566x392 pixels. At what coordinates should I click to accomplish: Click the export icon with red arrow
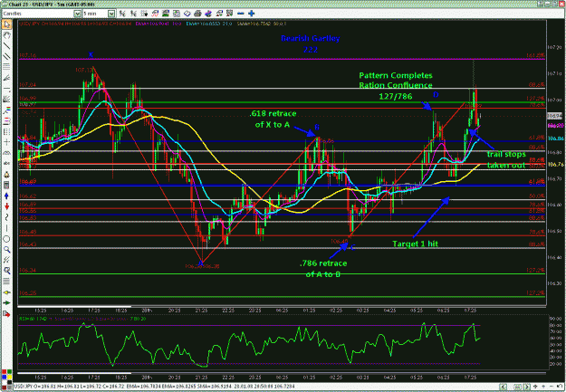(7, 314)
